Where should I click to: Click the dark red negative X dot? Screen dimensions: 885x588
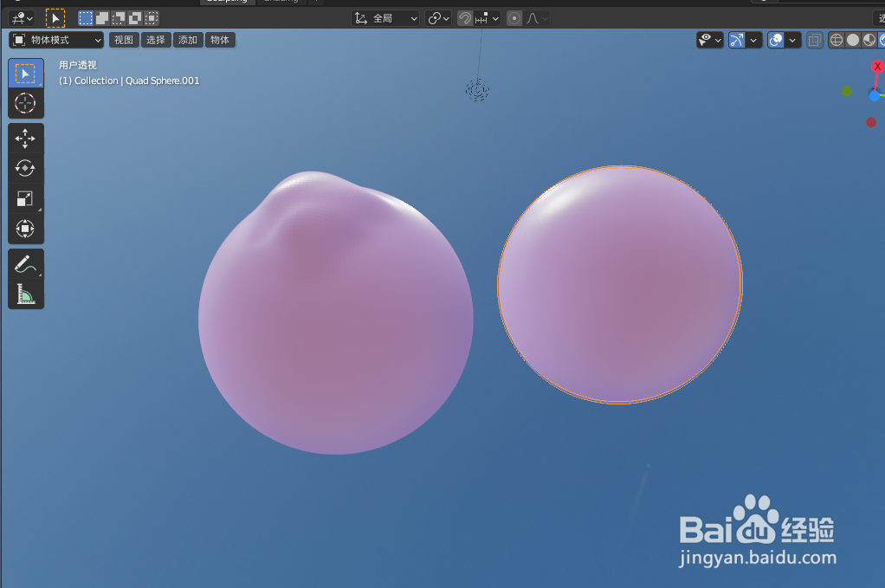(x=871, y=122)
